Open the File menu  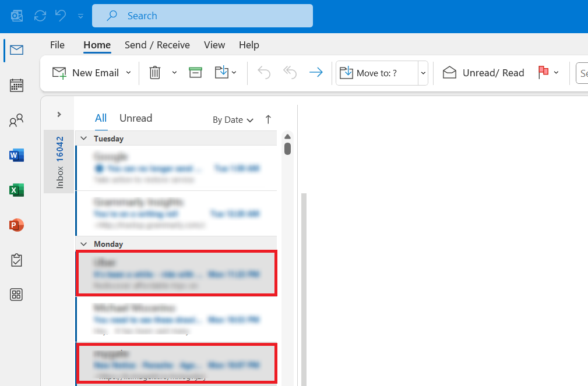(x=57, y=45)
